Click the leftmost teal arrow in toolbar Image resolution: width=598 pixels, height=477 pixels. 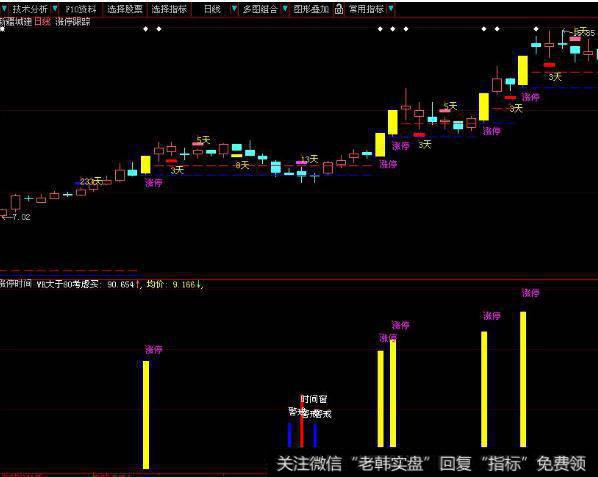pos(4,9)
